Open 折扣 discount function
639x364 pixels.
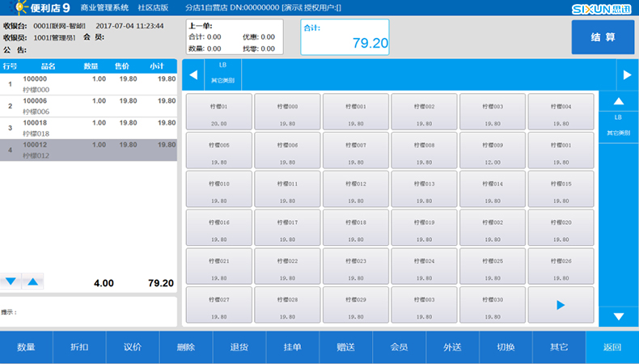pos(79,347)
